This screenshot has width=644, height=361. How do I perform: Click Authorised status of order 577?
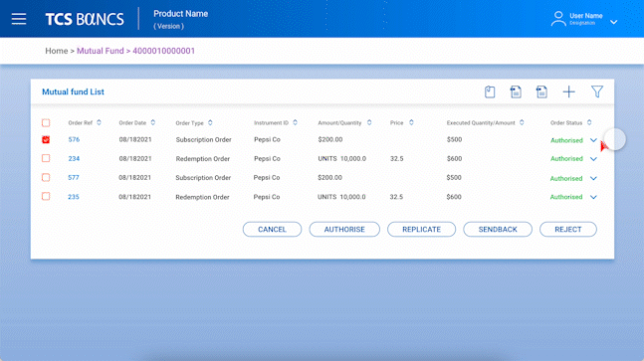566,178
